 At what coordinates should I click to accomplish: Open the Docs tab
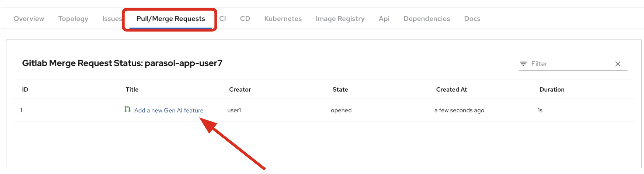472,19
